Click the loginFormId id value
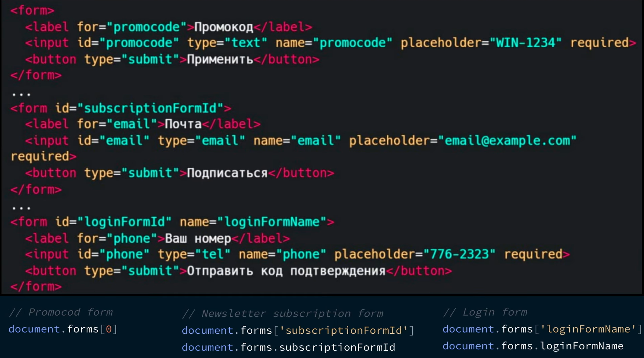This screenshot has height=358, width=644. tap(124, 222)
